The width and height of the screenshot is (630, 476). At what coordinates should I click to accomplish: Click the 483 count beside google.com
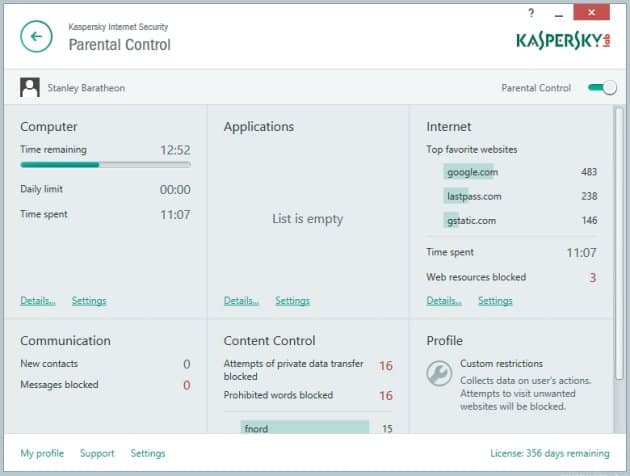click(589, 172)
